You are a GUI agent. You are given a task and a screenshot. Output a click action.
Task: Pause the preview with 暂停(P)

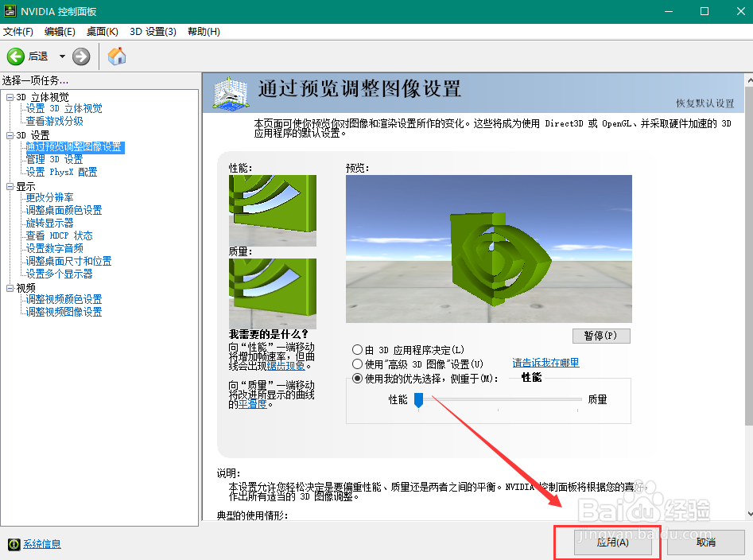tap(601, 336)
